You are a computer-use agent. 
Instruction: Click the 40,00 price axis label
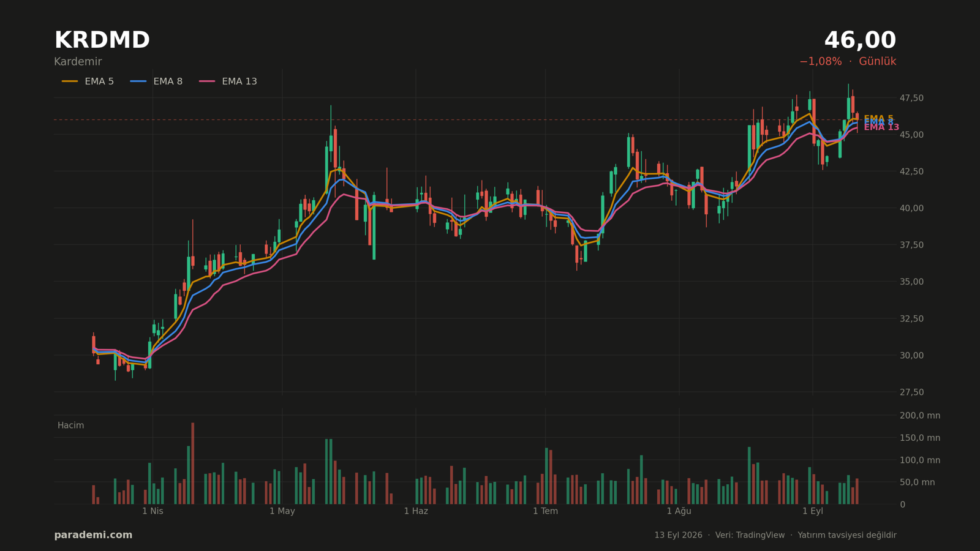coord(911,208)
